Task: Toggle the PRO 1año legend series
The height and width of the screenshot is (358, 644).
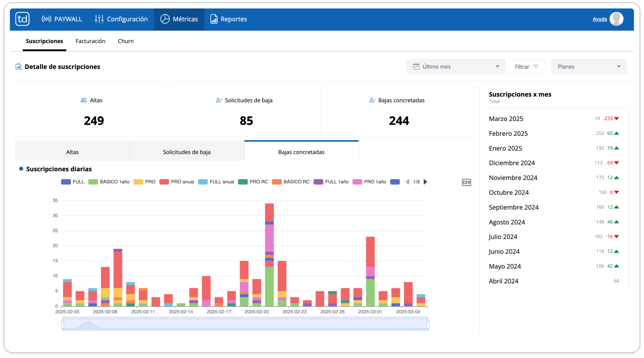Action: [x=369, y=182]
